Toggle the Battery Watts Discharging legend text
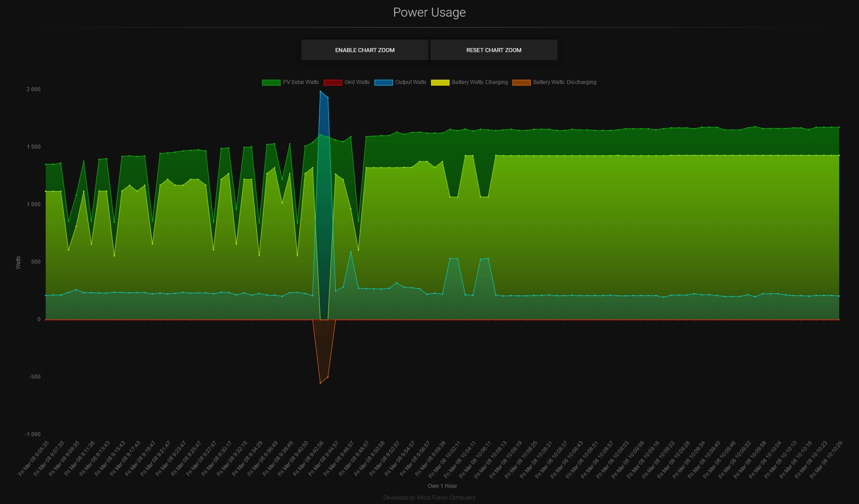The height and width of the screenshot is (504, 859). pyautogui.click(x=564, y=82)
